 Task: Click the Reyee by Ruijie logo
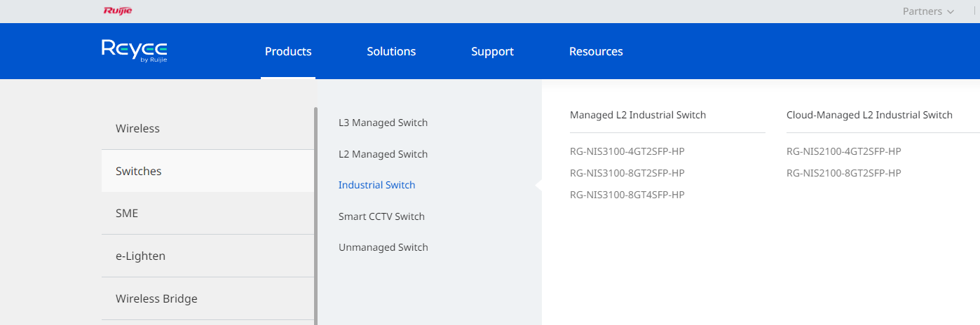134,51
